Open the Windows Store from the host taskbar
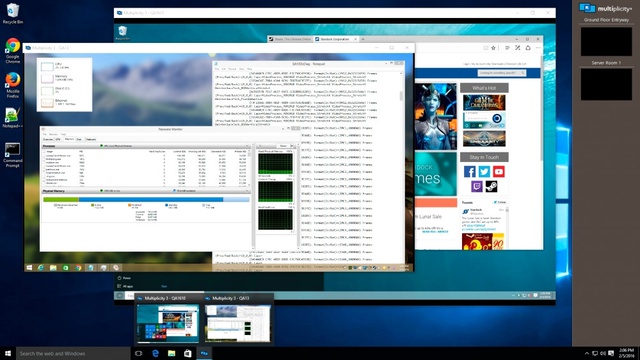This screenshot has height=360, width=640. coord(188,353)
